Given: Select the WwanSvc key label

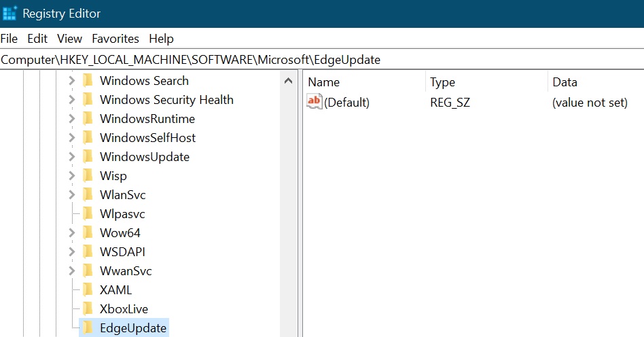Looking at the screenshot, I should (126, 271).
